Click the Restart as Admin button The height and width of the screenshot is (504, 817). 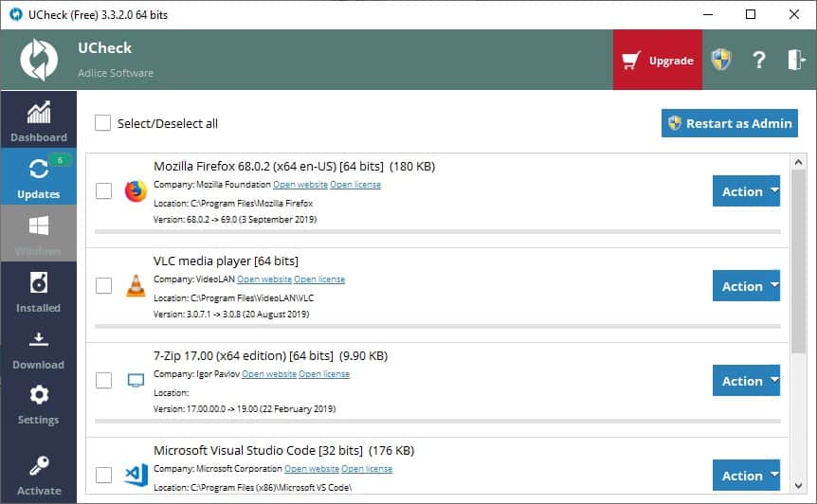(x=729, y=123)
